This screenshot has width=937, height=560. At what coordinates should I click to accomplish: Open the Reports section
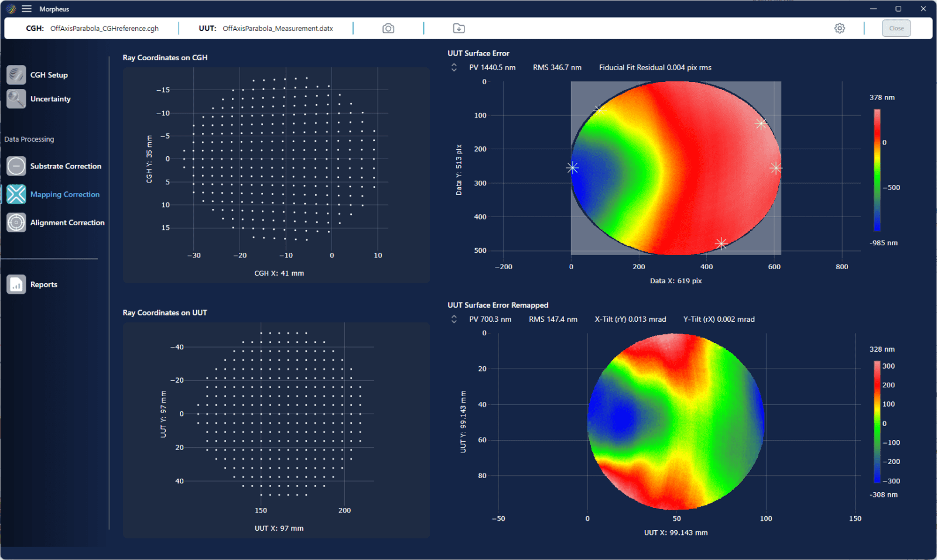click(x=43, y=284)
